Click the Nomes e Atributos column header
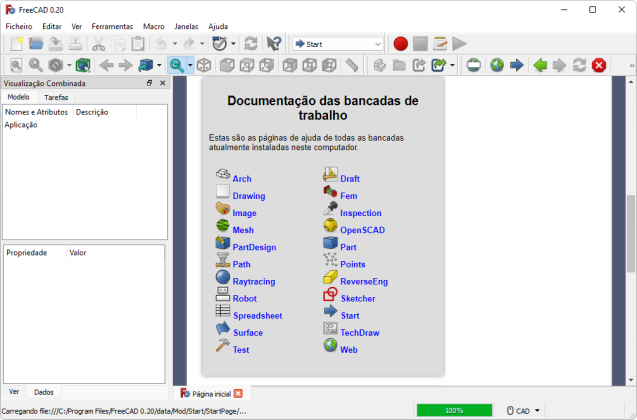 click(x=37, y=112)
